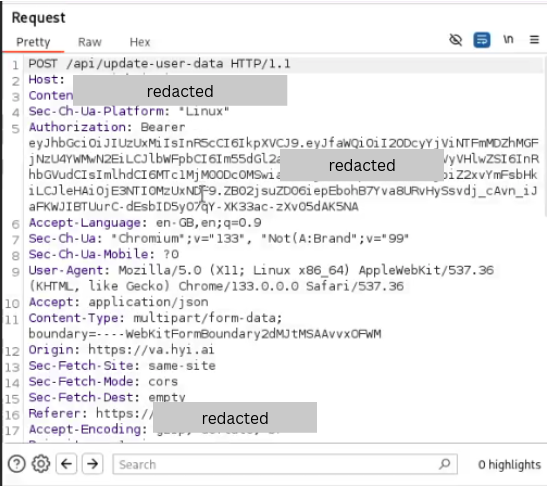Click the Host header name
547x493 pixels.
coord(46,80)
